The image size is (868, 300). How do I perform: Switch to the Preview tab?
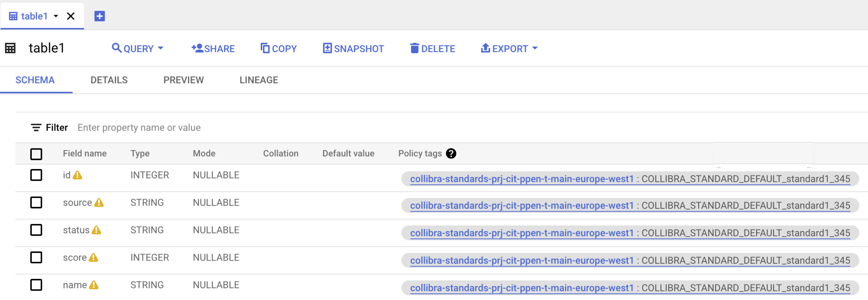[184, 80]
